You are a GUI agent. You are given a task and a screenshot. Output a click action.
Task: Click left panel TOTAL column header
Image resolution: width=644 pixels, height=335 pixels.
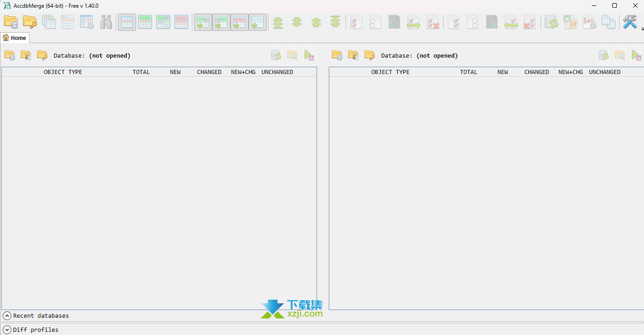(141, 72)
